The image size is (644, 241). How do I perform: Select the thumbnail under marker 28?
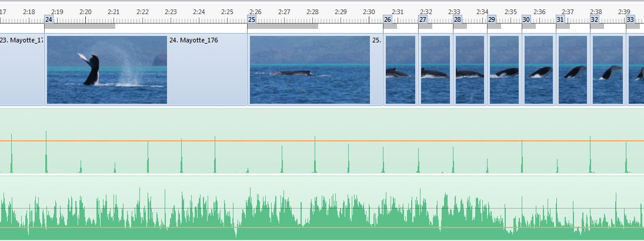(x=469, y=70)
